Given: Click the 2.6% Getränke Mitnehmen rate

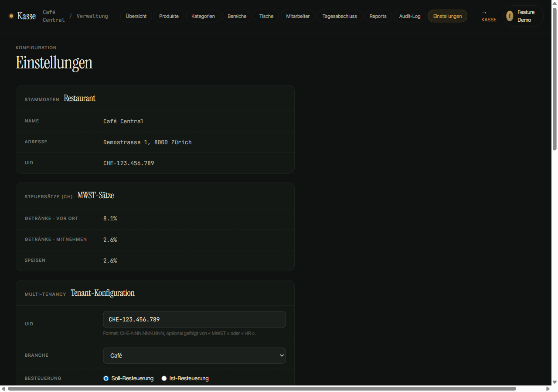Looking at the screenshot, I should coord(110,240).
